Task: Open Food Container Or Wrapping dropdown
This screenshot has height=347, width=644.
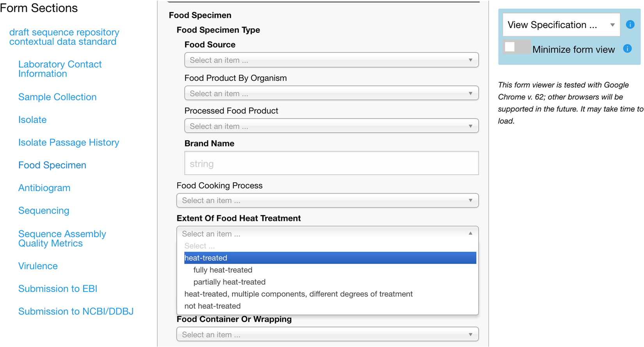Action: click(327, 335)
